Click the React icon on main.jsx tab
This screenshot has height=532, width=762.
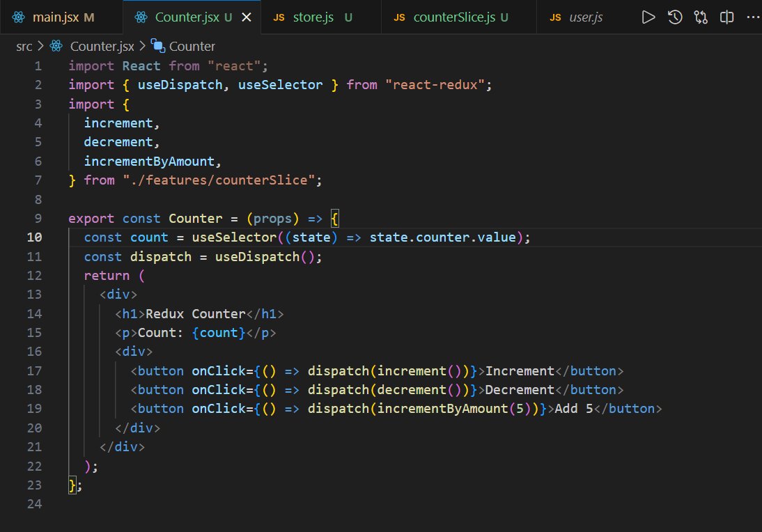19,17
